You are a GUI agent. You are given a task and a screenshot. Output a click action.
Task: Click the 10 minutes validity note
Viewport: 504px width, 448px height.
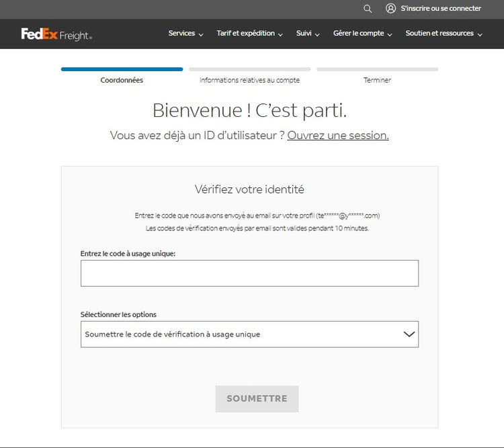[x=257, y=228]
